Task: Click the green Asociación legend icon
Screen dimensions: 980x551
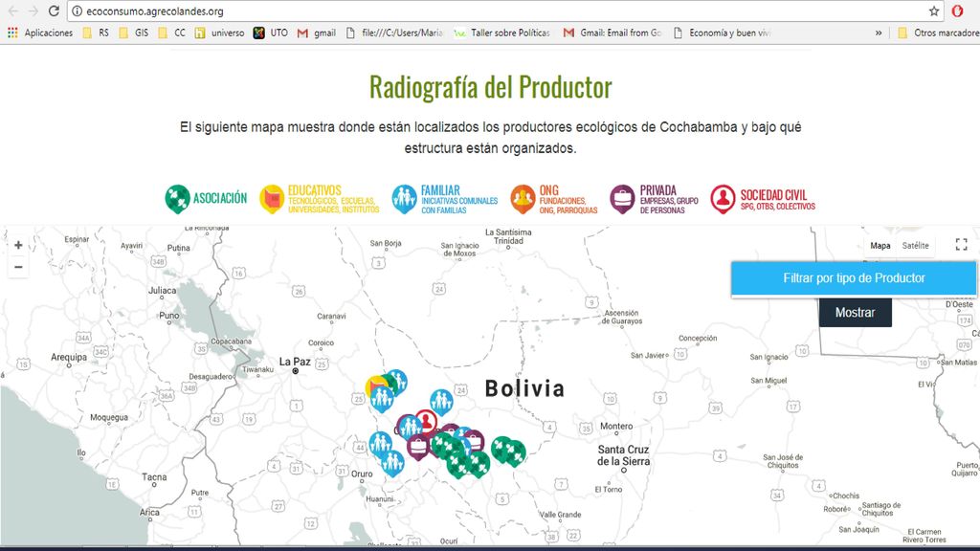Action: [177, 199]
